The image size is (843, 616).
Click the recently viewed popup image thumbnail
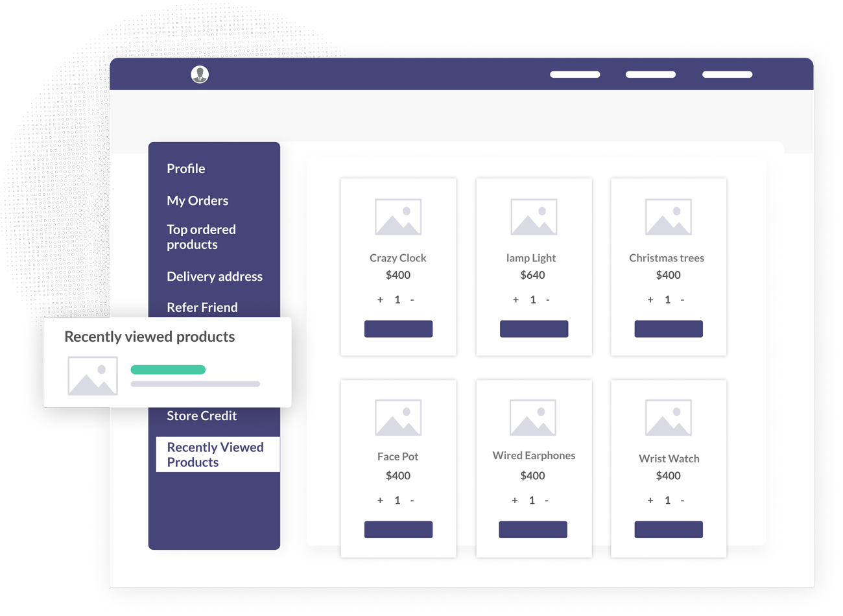click(93, 376)
